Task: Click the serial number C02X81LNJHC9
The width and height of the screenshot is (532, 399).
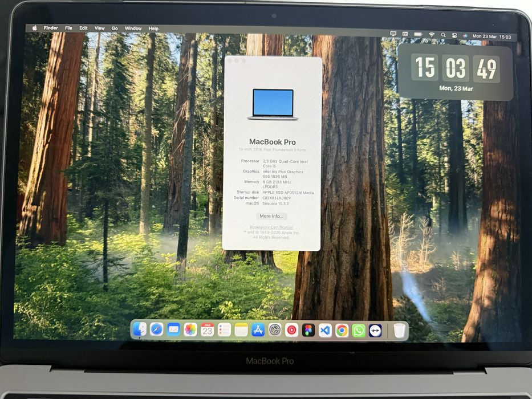Action: [x=277, y=198]
